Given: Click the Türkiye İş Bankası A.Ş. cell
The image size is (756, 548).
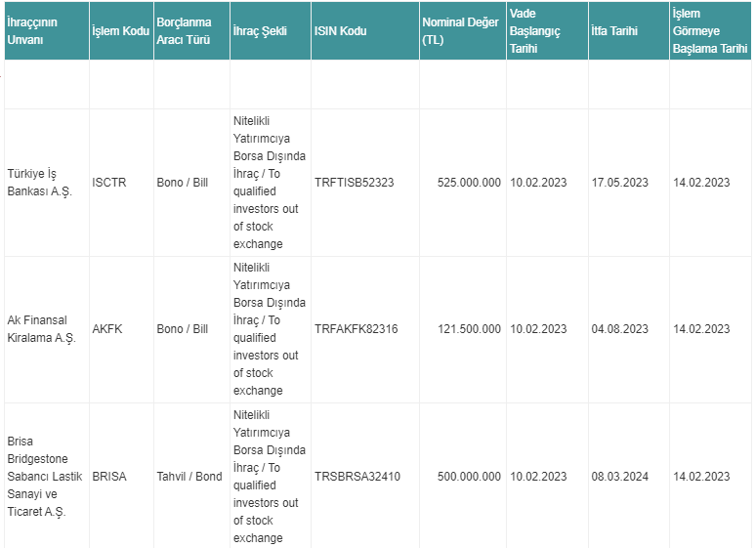Looking at the screenshot, I should 39,183.
